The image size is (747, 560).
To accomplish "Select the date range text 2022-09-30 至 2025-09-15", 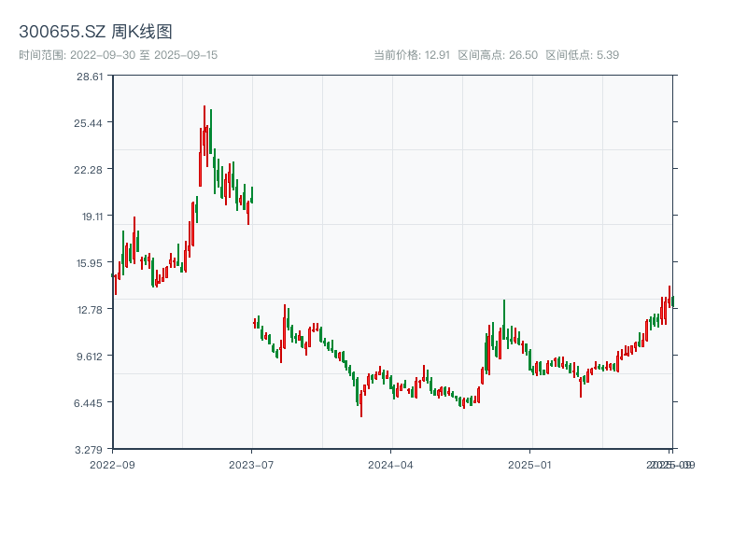I will coord(144,55).
